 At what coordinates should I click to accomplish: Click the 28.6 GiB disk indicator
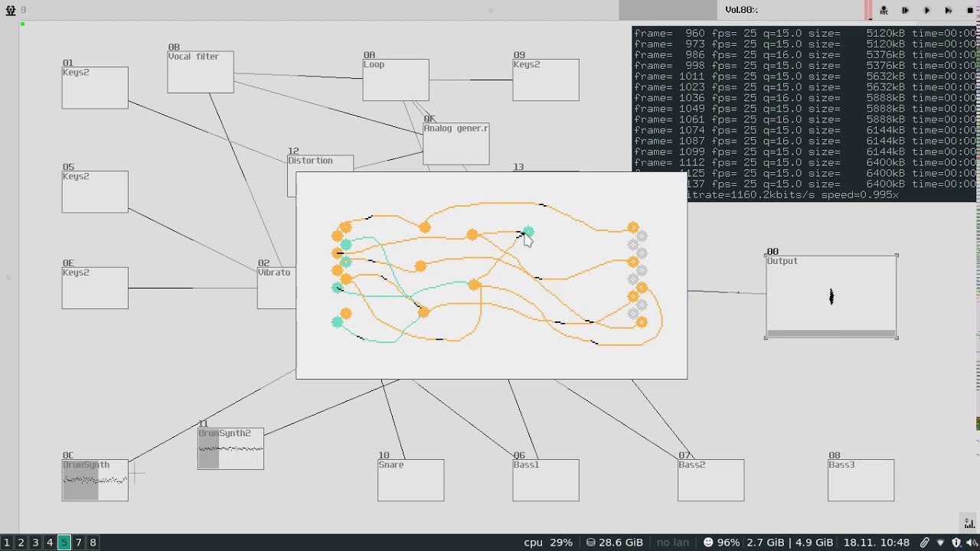click(x=614, y=543)
